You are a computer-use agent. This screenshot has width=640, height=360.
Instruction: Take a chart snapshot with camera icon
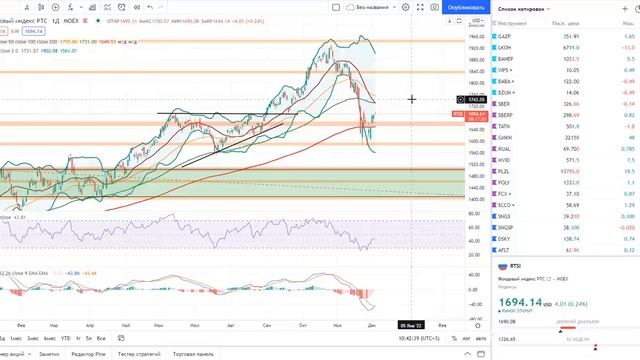pyautogui.click(x=435, y=7)
